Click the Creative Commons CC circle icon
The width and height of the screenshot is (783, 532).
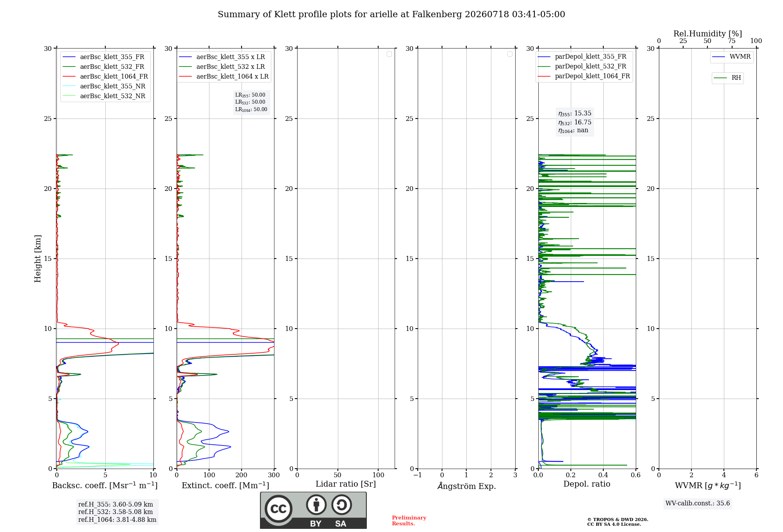(x=278, y=509)
